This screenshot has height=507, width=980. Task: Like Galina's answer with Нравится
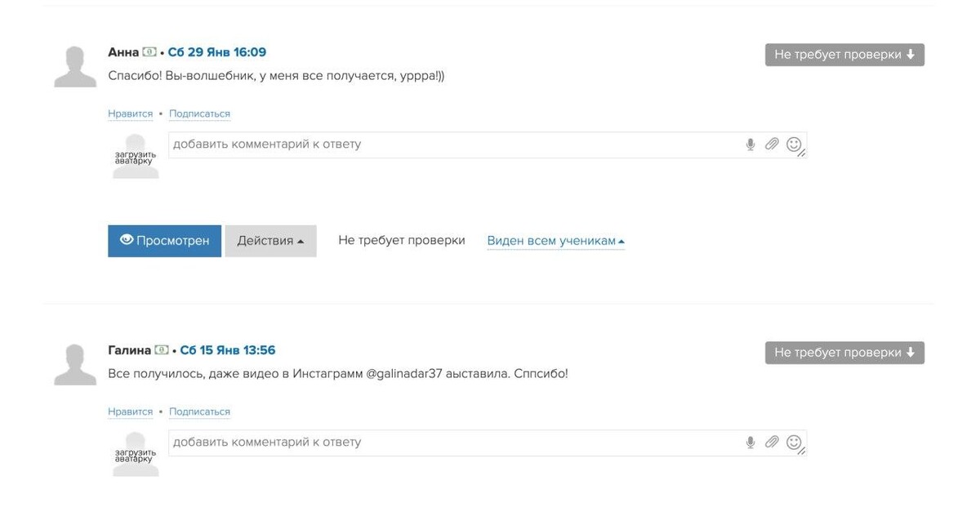(131, 412)
